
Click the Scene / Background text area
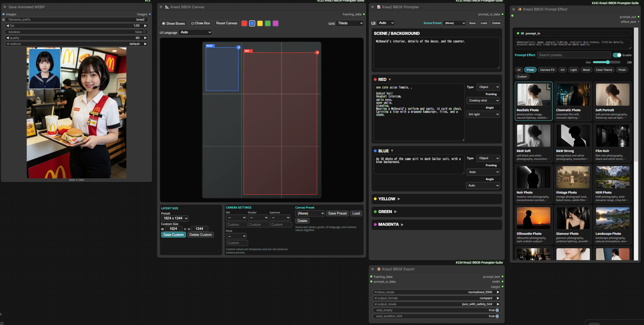(436, 53)
